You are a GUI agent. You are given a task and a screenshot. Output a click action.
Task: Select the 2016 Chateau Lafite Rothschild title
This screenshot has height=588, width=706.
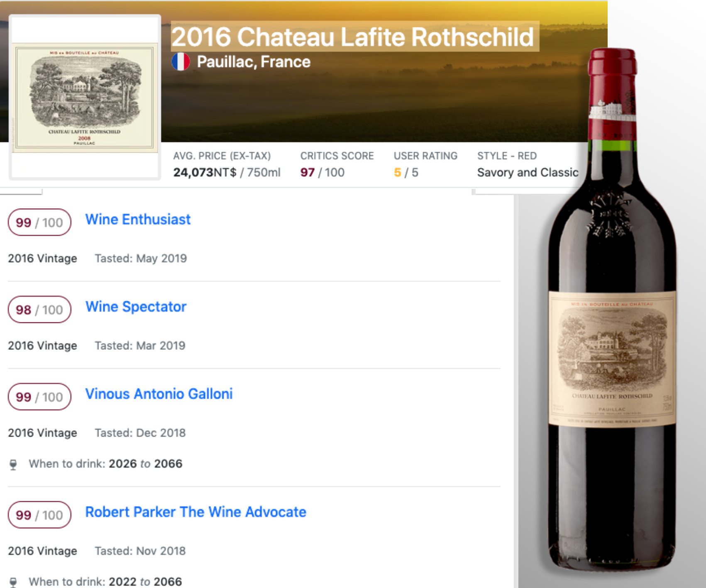point(352,37)
